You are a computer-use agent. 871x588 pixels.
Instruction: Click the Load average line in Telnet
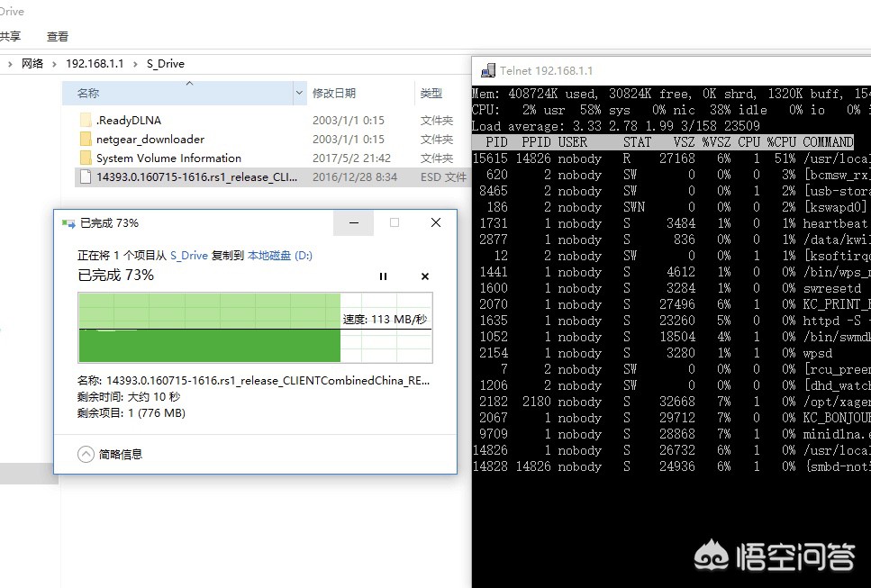pyautogui.click(x=615, y=126)
